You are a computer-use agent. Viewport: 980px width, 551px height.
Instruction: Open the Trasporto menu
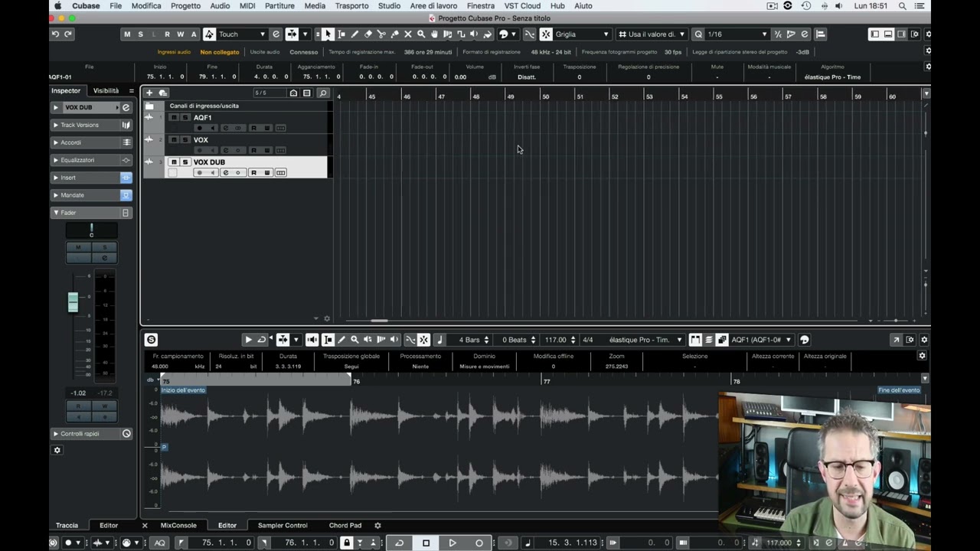351,5
